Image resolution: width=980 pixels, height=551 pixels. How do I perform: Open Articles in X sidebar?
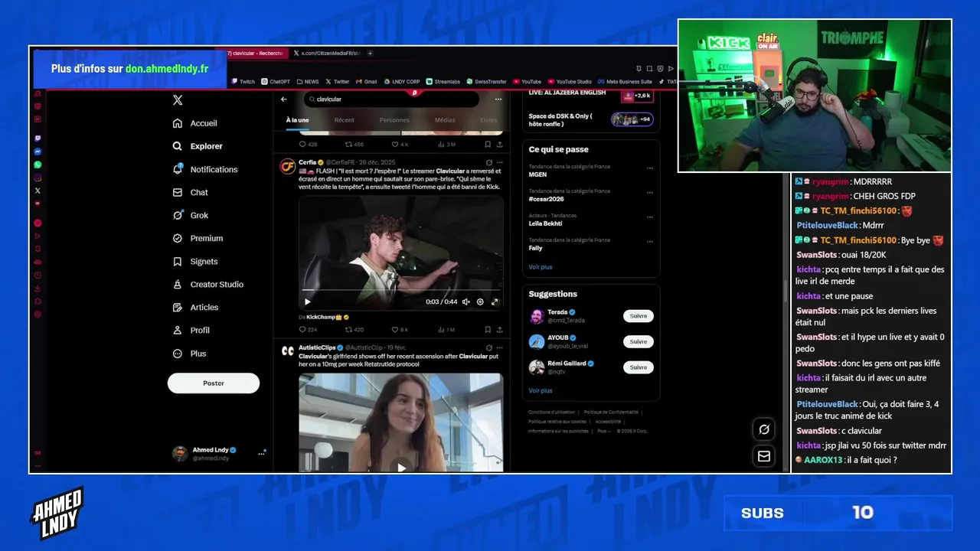tap(195, 307)
